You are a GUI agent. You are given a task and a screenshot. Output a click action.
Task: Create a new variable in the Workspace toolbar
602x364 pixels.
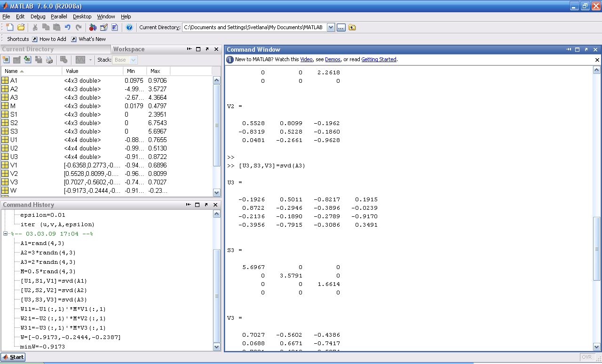pyautogui.click(x=6, y=60)
